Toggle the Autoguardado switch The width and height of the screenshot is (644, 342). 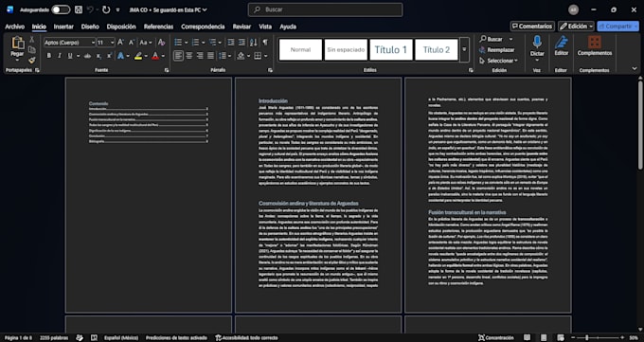point(61,9)
